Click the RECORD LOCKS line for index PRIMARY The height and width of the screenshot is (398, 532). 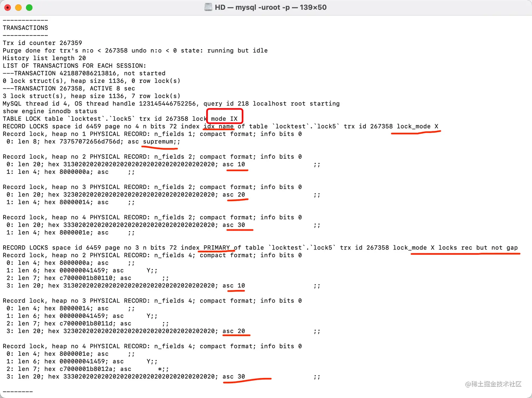click(260, 248)
